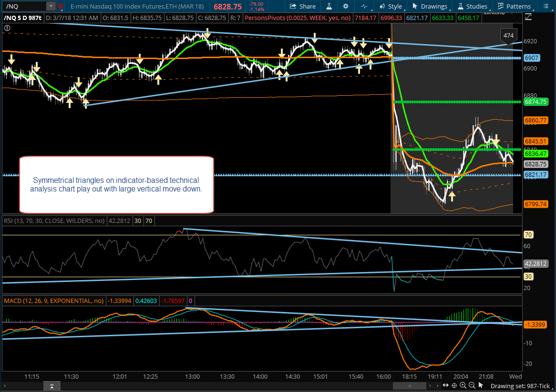Click the RSI 70 overbought level label
The height and width of the screenshot is (392, 556).
click(528, 235)
